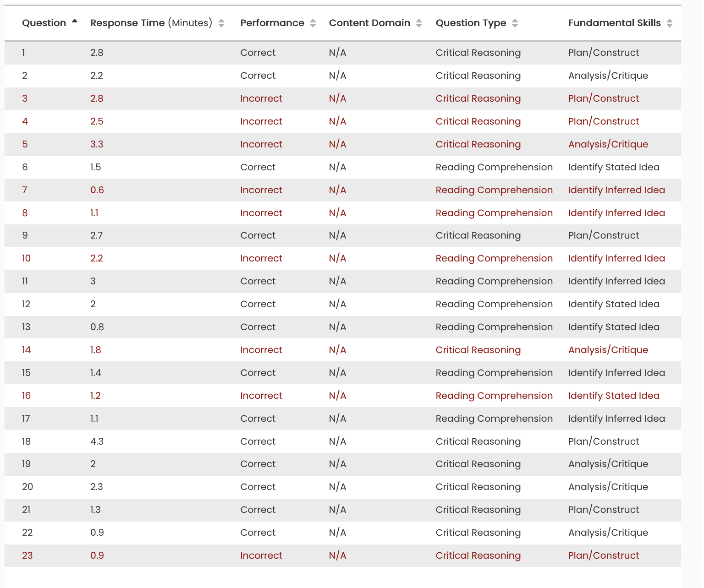
Task: Click the Incorrect label on question 3
Action: [261, 98]
